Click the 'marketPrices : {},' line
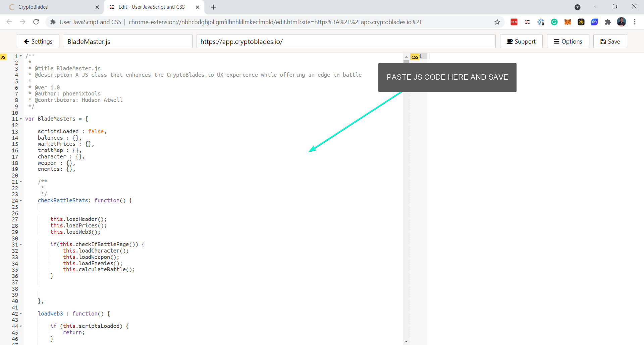Image resolution: width=644 pixels, height=345 pixels. tap(66, 144)
